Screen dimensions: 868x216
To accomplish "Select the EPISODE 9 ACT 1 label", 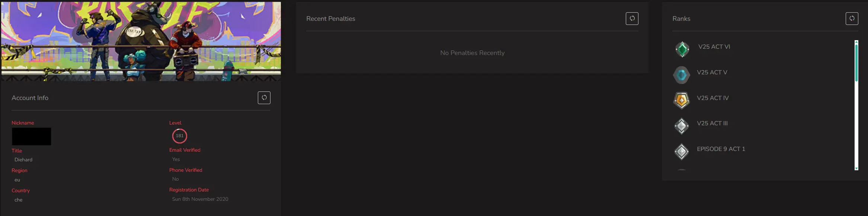I will (721, 149).
